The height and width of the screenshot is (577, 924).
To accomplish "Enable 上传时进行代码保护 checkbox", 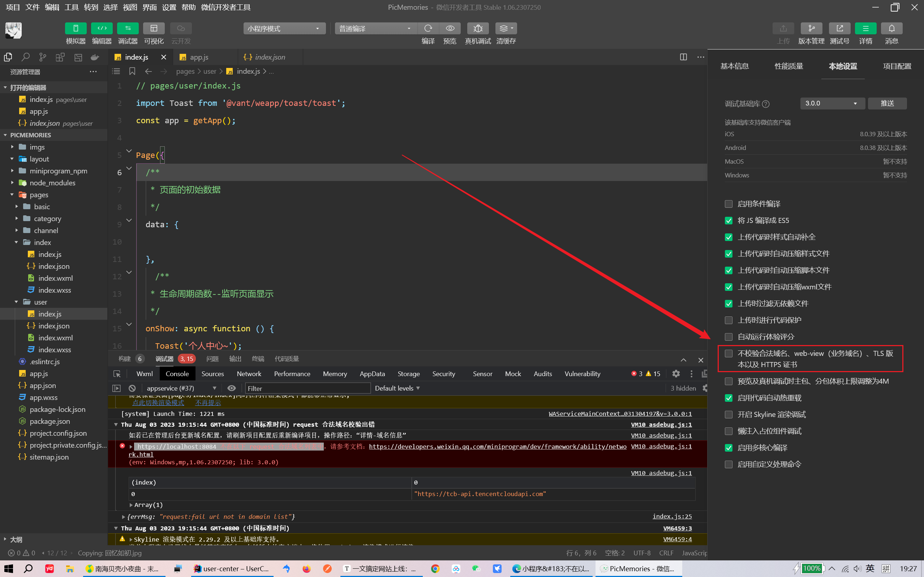I will pyautogui.click(x=729, y=320).
